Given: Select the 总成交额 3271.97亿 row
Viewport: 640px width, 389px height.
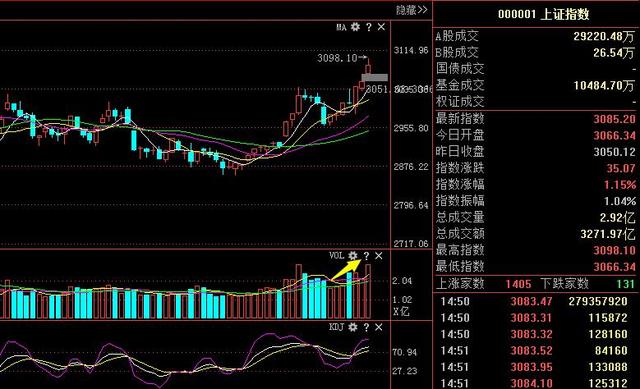Looking at the screenshot, I should coord(536,234).
